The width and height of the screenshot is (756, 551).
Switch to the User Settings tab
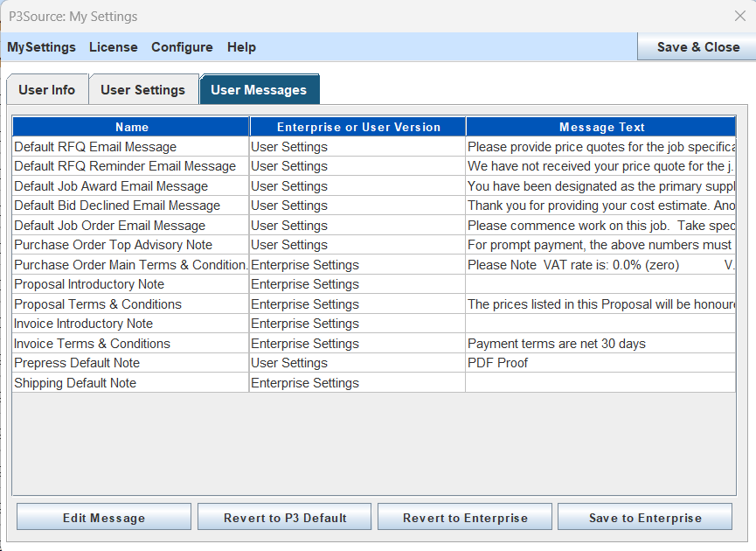pos(142,89)
